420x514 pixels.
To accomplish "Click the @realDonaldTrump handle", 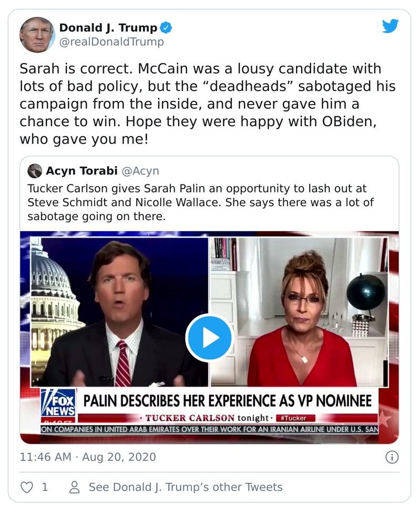I will click(111, 42).
